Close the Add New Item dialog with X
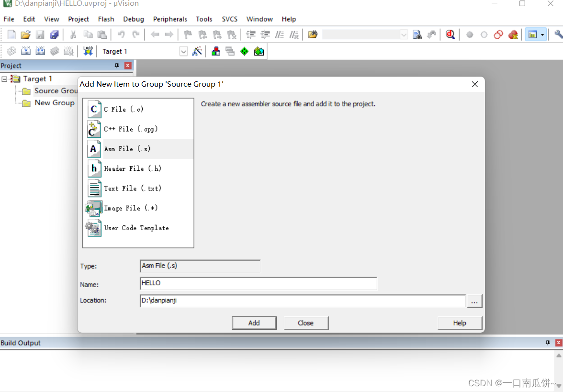 pyautogui.click(x=475, y=84)
